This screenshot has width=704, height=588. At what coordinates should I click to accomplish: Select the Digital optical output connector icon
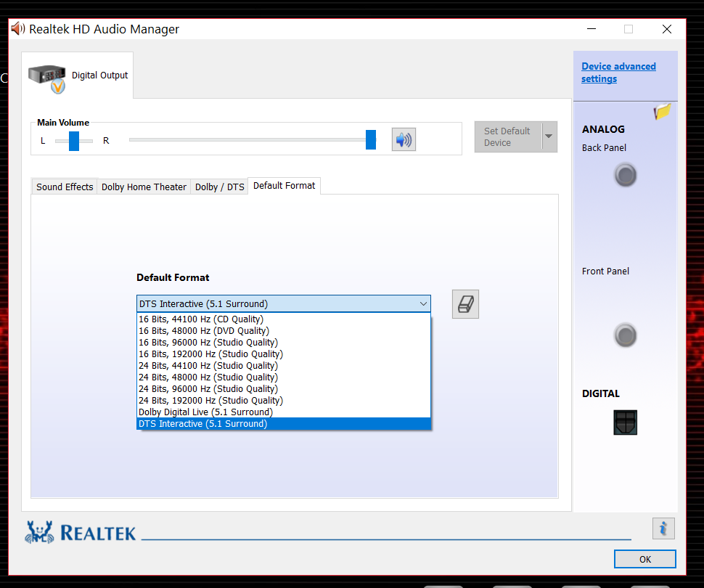pos(625,422)
